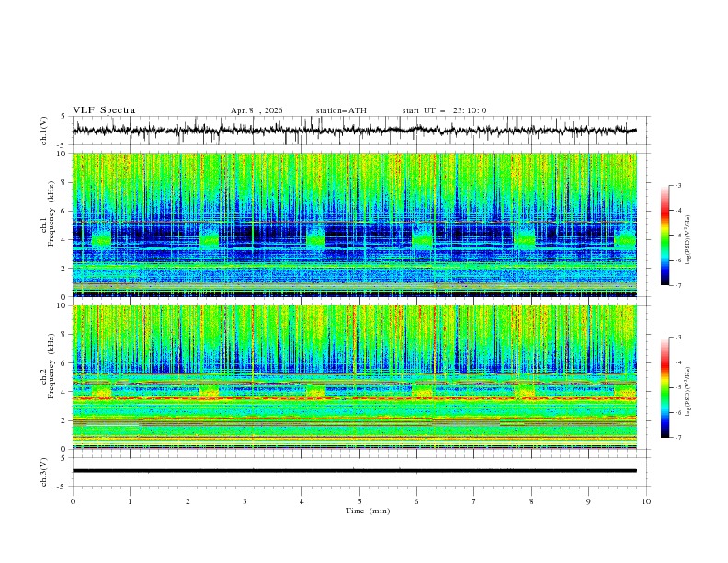Click time axis tick label "4"

[301, 501]
